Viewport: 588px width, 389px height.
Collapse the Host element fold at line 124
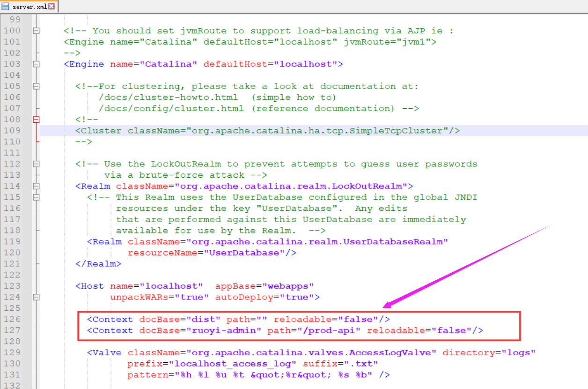(x=36, y=297)
